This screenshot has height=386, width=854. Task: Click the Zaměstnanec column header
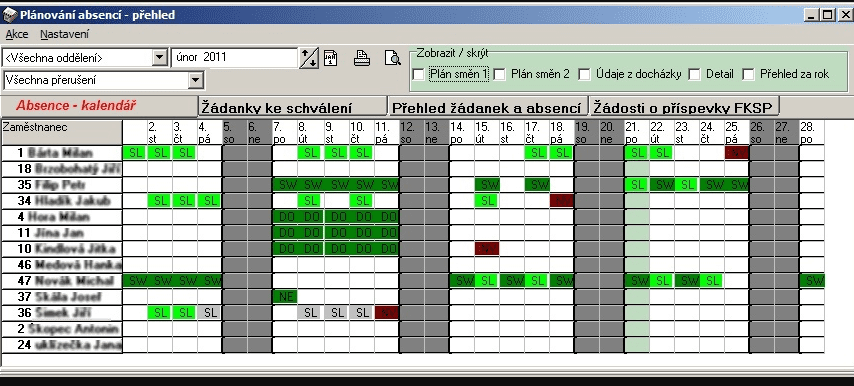[x=62, y=132]
